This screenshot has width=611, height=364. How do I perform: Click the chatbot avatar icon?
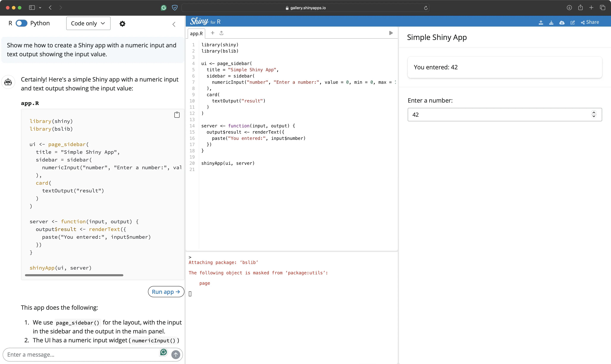(x=8, y=82)
